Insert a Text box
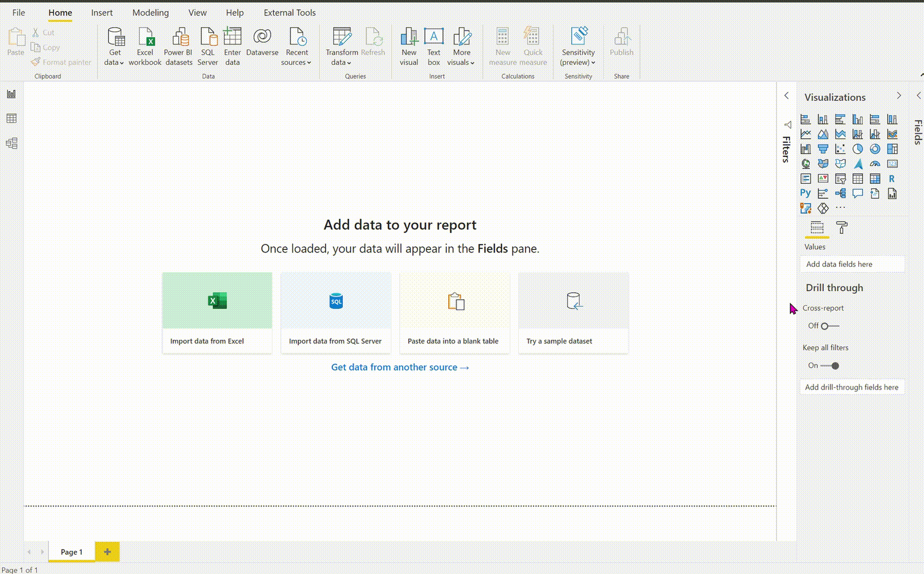 (x=434, y=47)
